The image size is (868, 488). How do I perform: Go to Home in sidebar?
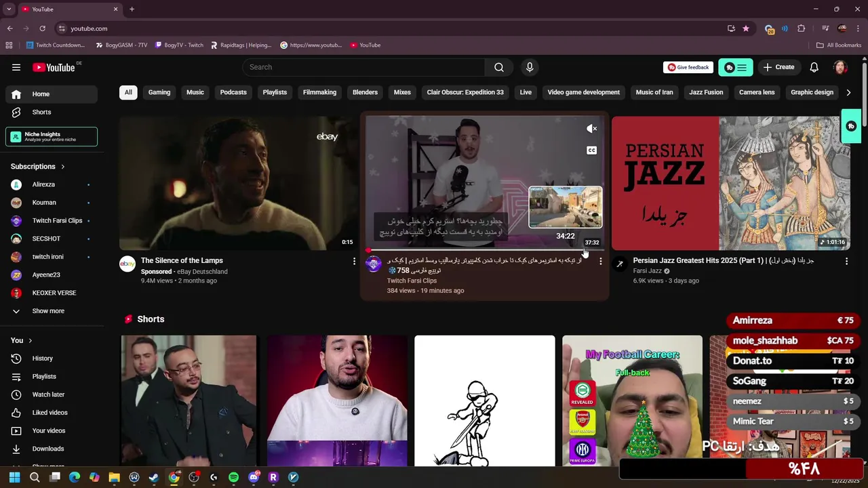[x=52, y=94]
